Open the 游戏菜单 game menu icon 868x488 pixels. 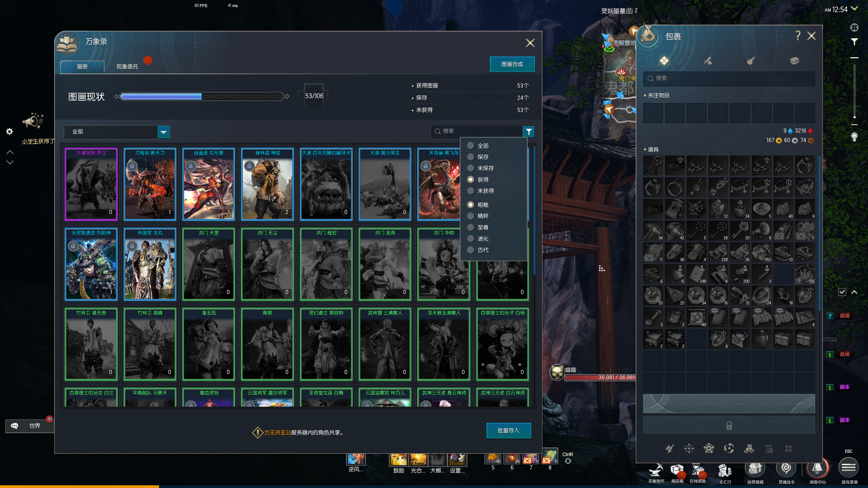[848, 468]
